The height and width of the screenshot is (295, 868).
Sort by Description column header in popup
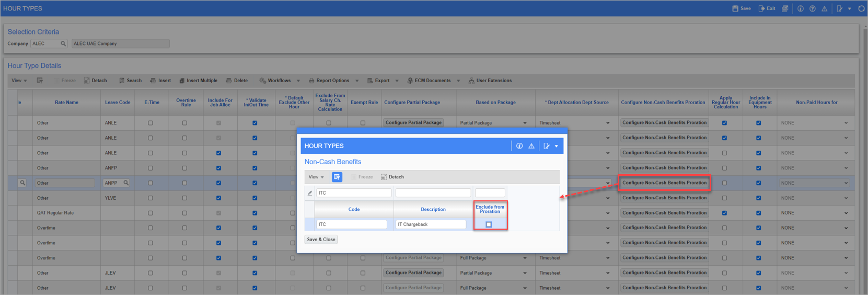point(433,209)
